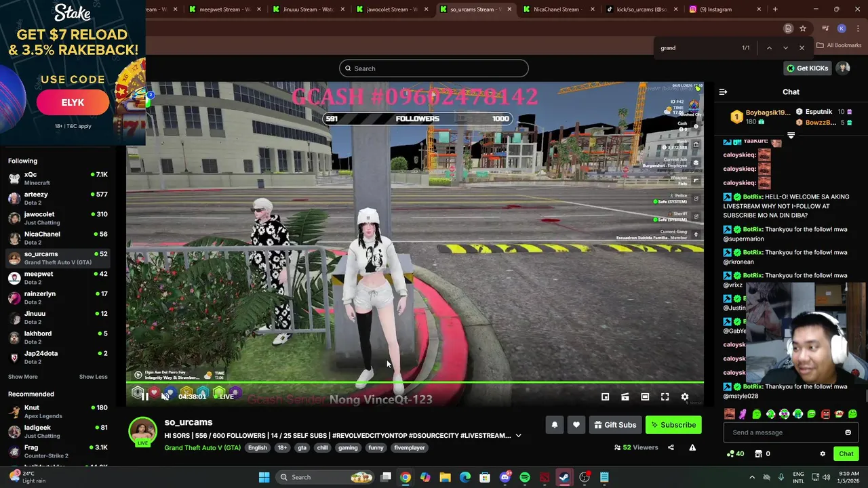Unmute the stream volume icon
Viewport: 868px width, 488px height.
point(165,396)
